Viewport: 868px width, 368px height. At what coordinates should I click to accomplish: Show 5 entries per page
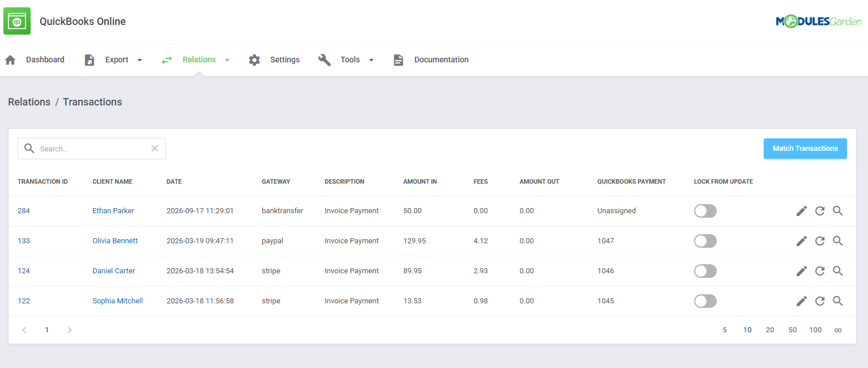click(x=725, y=330)
